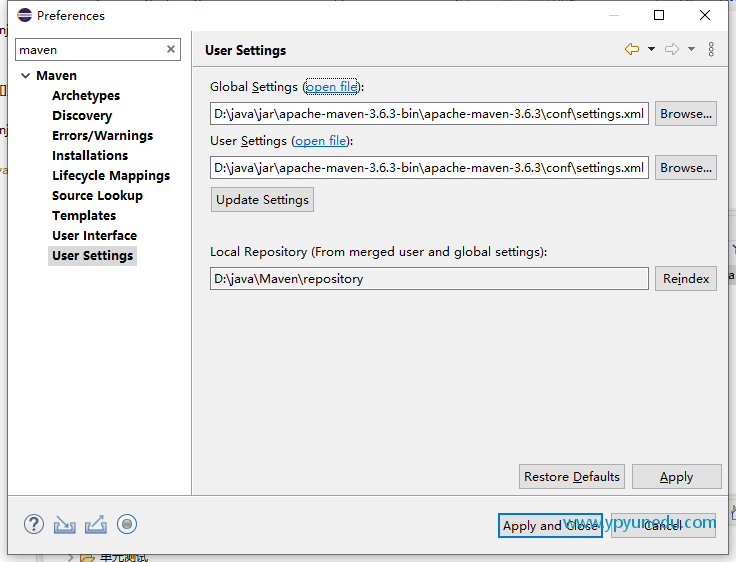Go back to previous preference page
Screen dimensions: 736x562
pos(632,49)
